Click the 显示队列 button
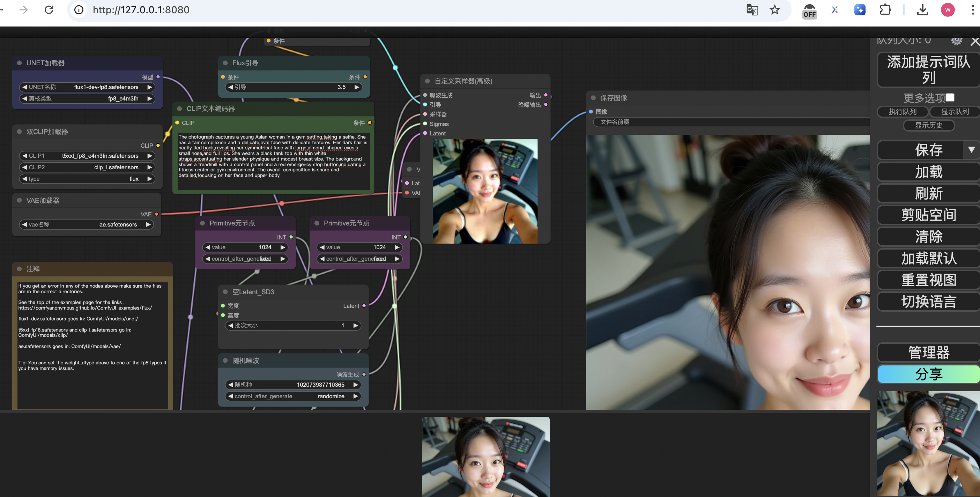The height and width of the screenshot is (497, 980). (x=955, y=111)
